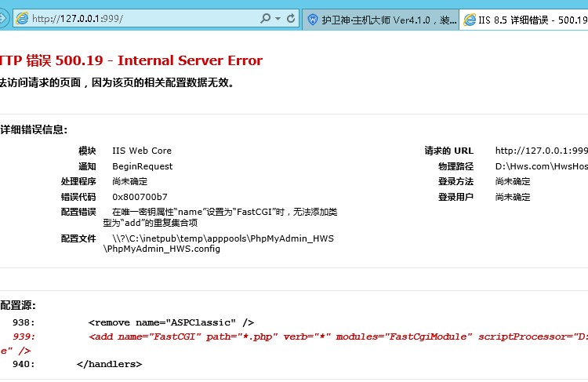Click the search magnifier icon in address bar

(x=267, y=18)
